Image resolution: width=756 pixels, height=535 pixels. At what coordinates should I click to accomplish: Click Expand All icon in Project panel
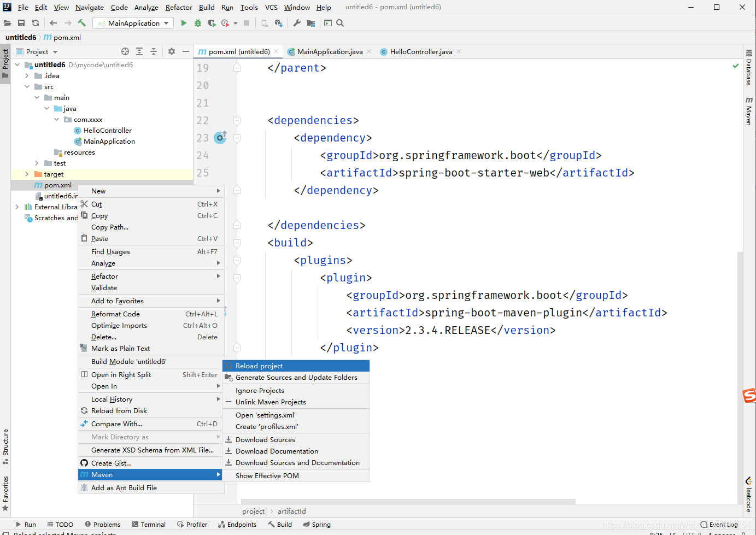pyautogui.click(x=139, y=51)
